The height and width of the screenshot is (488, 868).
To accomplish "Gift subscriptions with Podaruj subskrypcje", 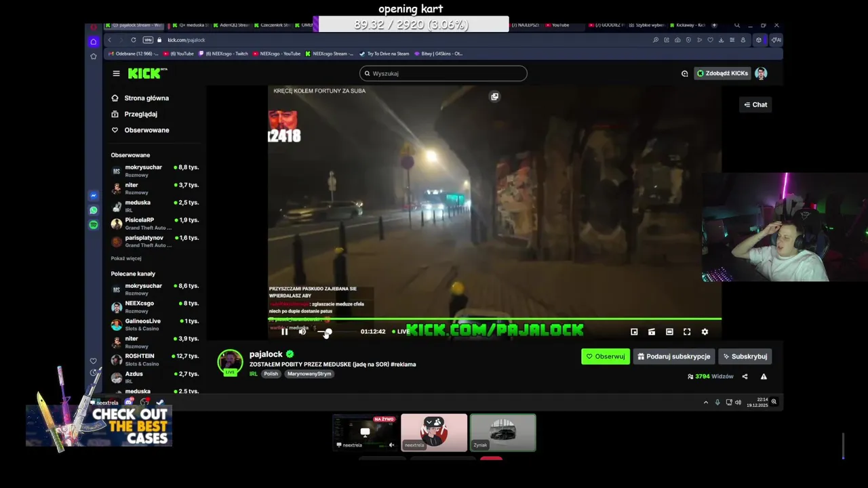I will click(x=674, y=357).
